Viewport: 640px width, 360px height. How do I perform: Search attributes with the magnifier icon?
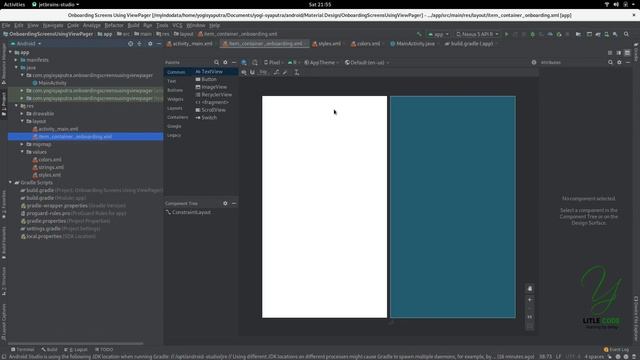click(x=610, y=62)
